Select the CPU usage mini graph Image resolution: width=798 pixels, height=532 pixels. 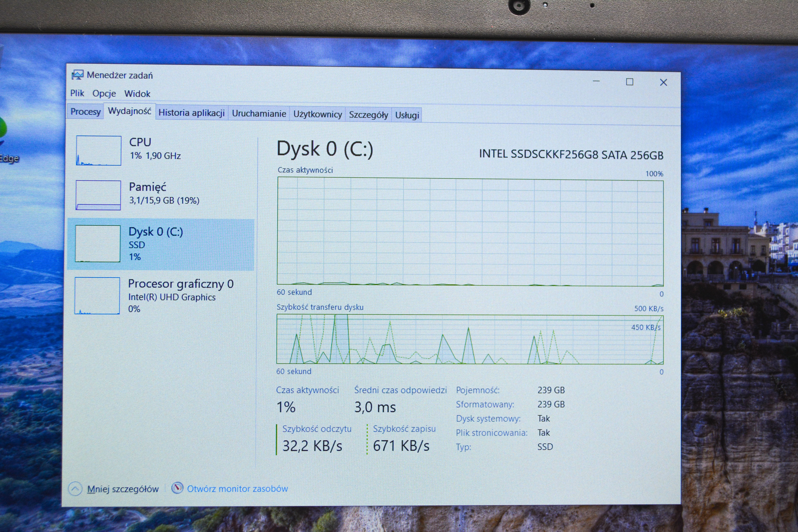(x=99, y=151)
